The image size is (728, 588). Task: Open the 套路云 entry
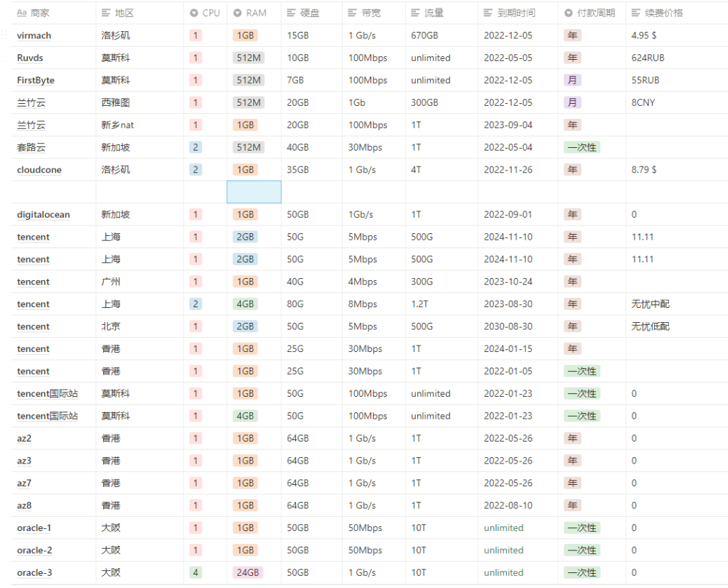(31, 148)
